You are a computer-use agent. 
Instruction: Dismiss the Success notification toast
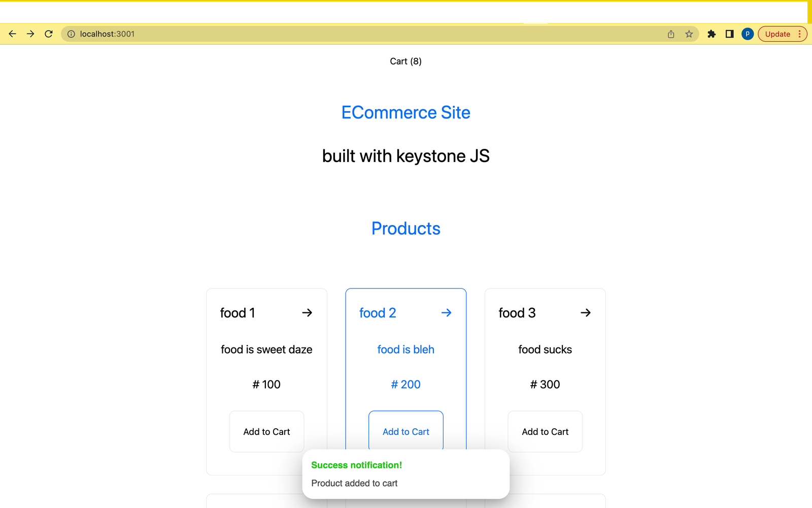(x=406, y=474)
